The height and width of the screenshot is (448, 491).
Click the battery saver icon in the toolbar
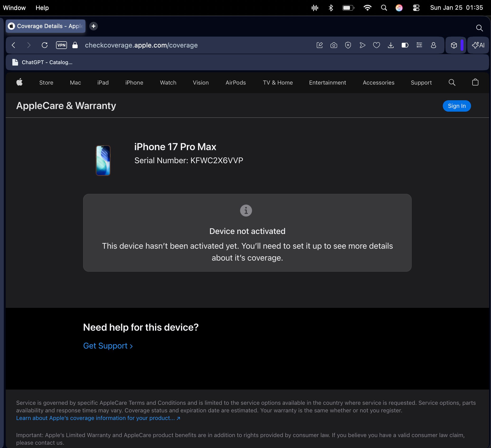[405, 45]
